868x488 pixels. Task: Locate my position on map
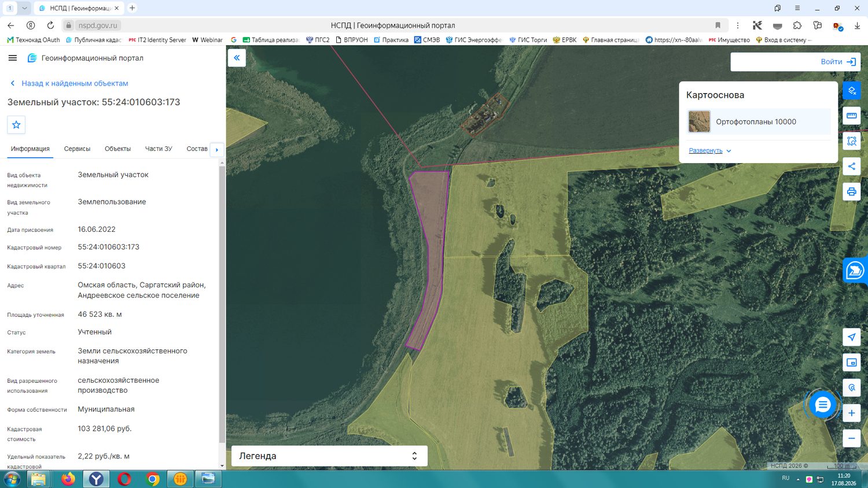point(852,337)
